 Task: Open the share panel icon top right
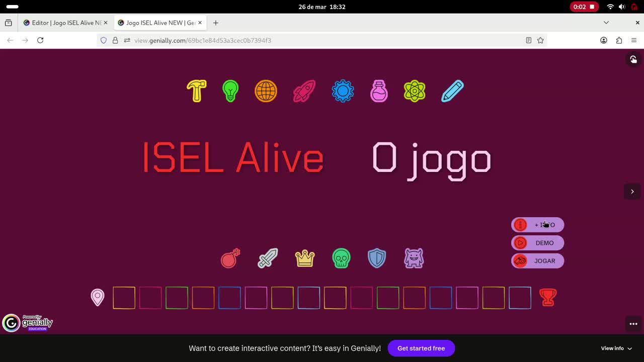[633, 59]
